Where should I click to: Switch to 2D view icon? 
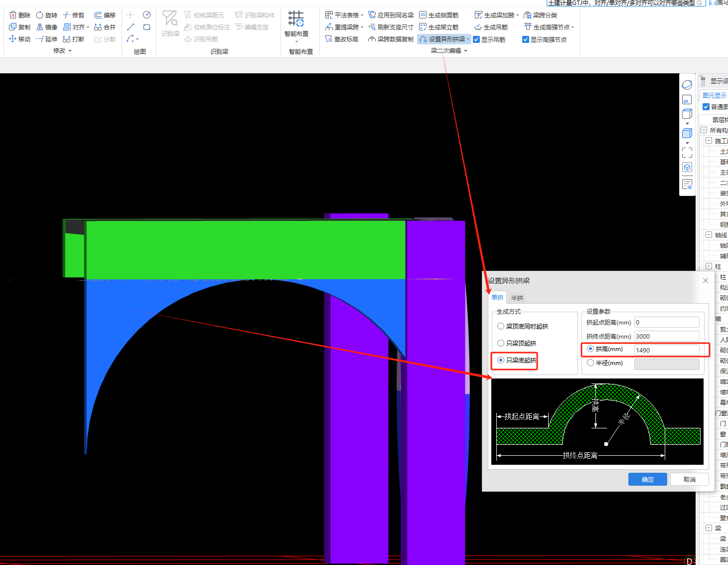coord(687,100)
